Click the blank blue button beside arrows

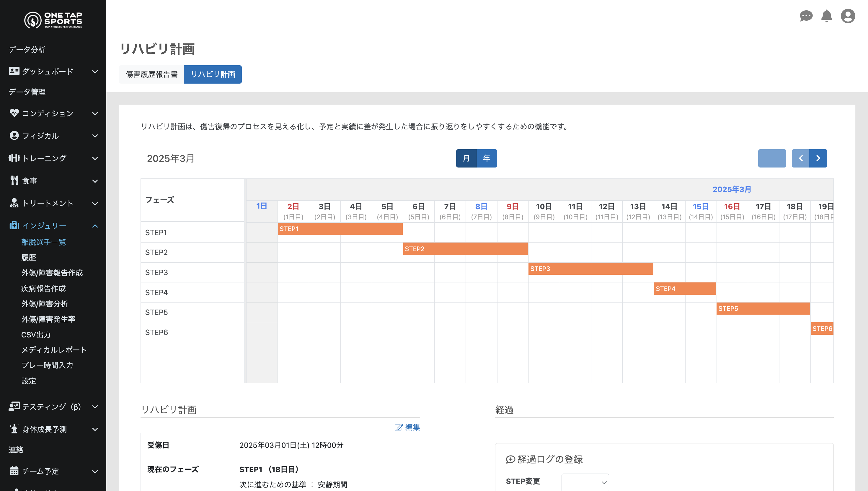tap(772, 158)
